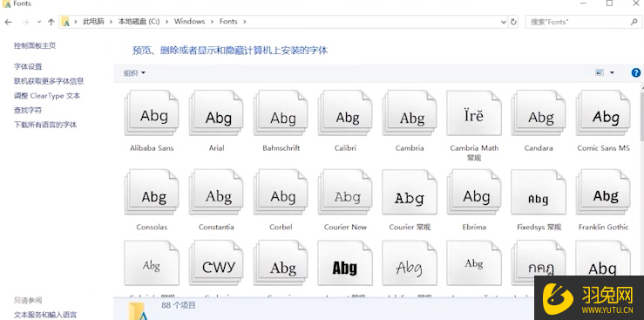Expand the chevron before 此电脑 breadcrumb
The height and width of the screenshot is (320, 644).
76,22
